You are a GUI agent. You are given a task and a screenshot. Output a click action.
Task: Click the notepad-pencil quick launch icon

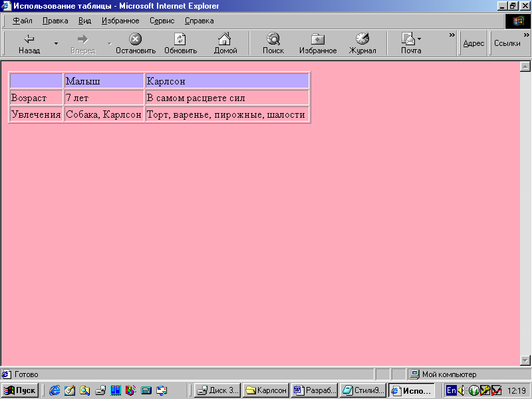tap(70, 390)
